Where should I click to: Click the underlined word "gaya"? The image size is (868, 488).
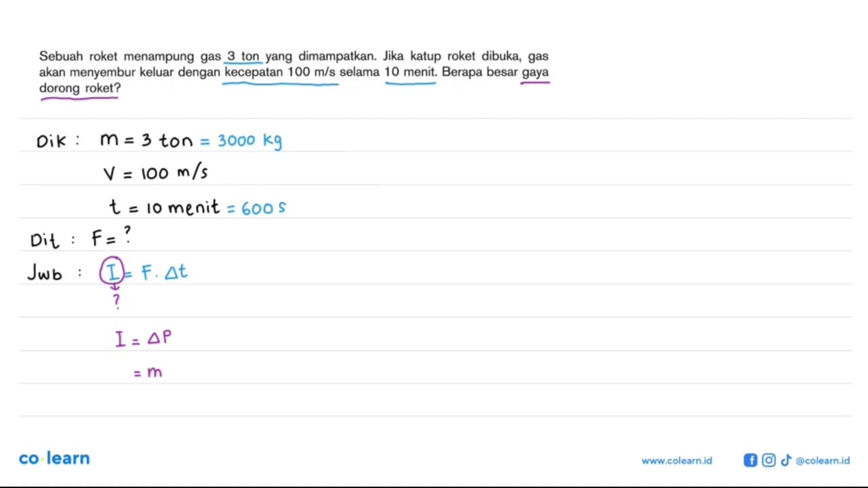coord(535,72)
